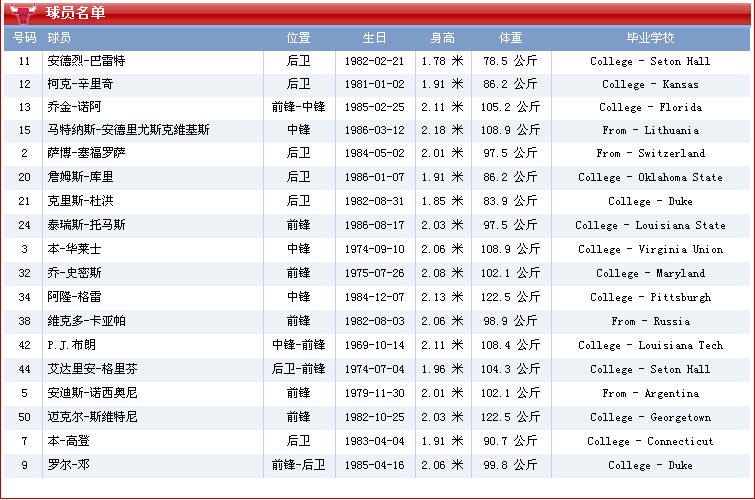
Task: Select player 维克多-卡亚帕
Action: (x=86, y=321)
